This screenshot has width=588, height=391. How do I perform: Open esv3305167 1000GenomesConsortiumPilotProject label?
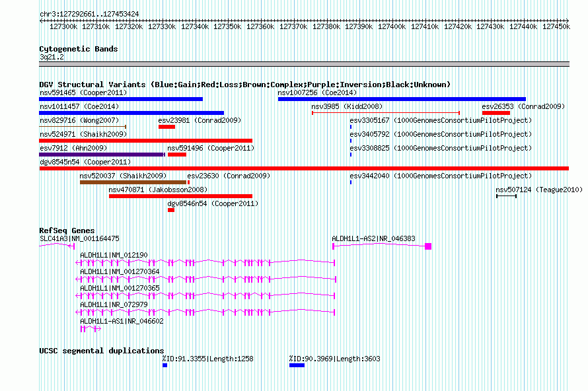click(x=441, y=120)
